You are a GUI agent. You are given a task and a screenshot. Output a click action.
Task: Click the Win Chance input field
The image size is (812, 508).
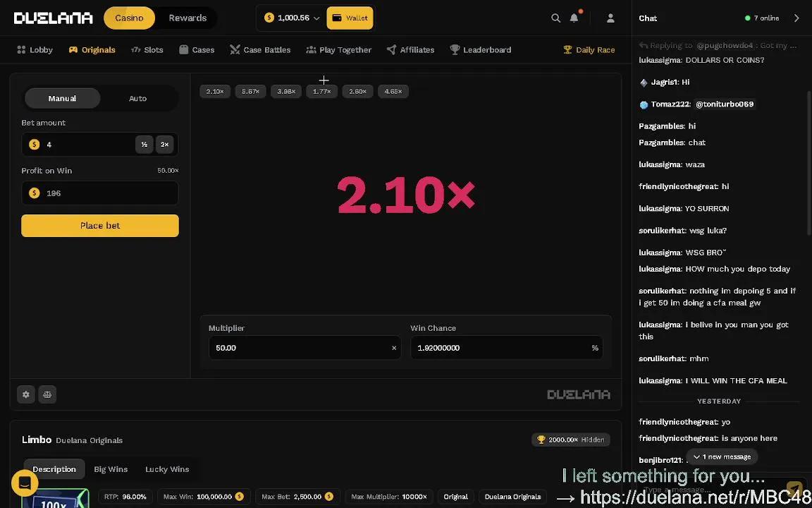tap(507, 348)
